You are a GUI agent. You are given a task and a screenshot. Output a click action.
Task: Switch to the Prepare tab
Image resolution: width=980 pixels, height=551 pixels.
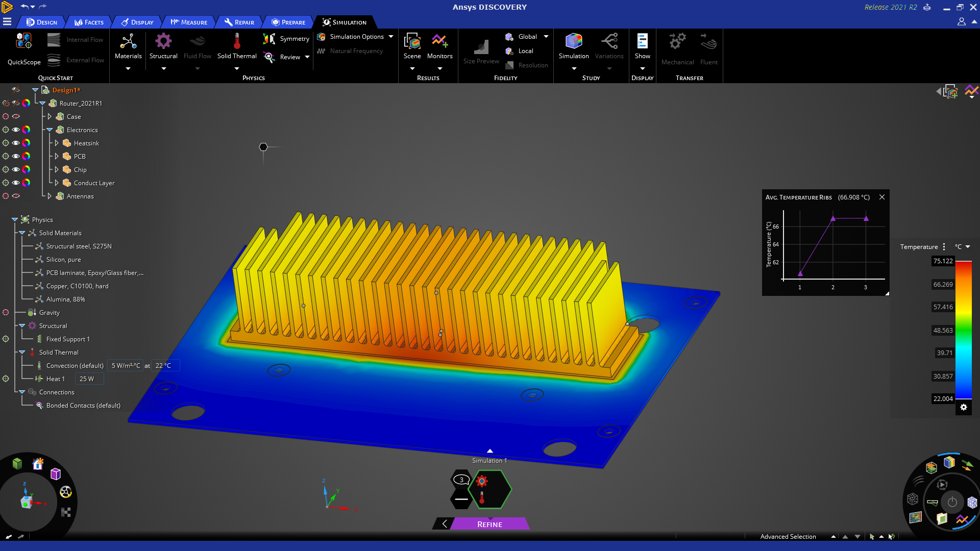click(288, 22)
